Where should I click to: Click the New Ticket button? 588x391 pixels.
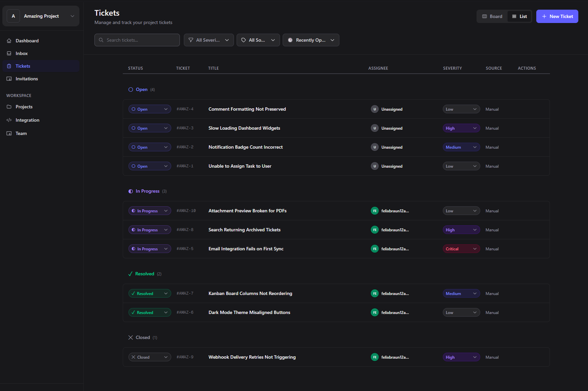coord(557,16)
